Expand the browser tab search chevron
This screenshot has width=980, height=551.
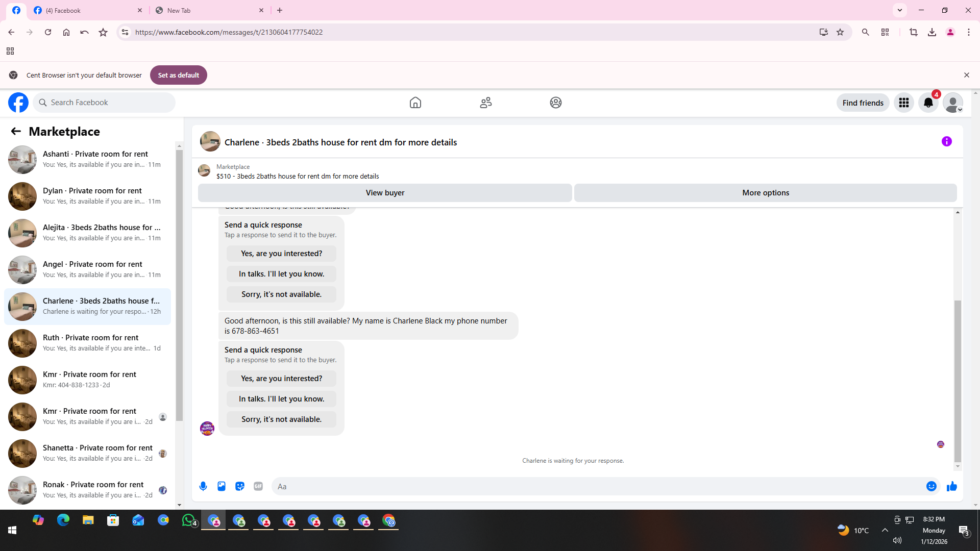pyautogui.click(x=899, y=10)
